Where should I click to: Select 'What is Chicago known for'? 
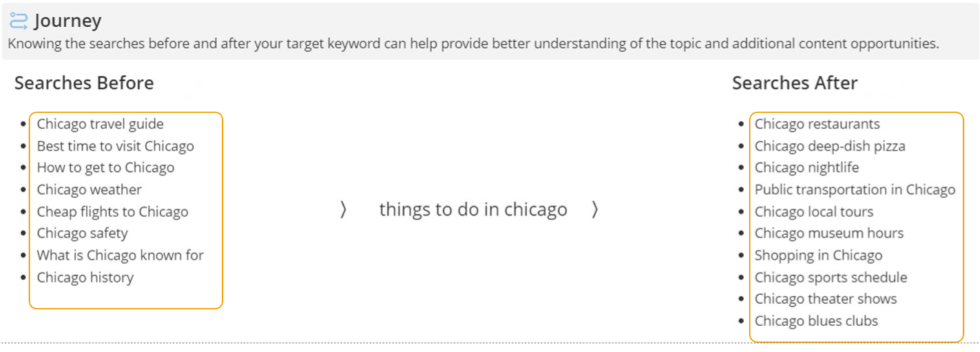click(x=120, y=255)
